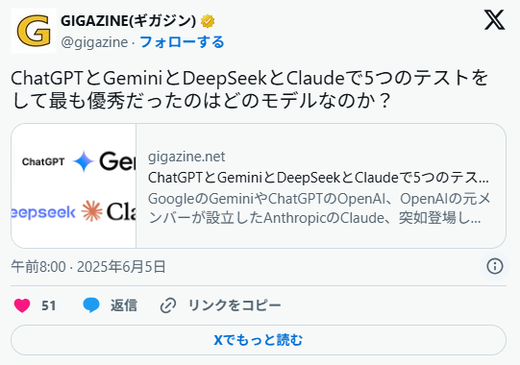Click the フォローする follow link
The height and width of the screenshot is (365, 520).
click(x=182, y=42)
